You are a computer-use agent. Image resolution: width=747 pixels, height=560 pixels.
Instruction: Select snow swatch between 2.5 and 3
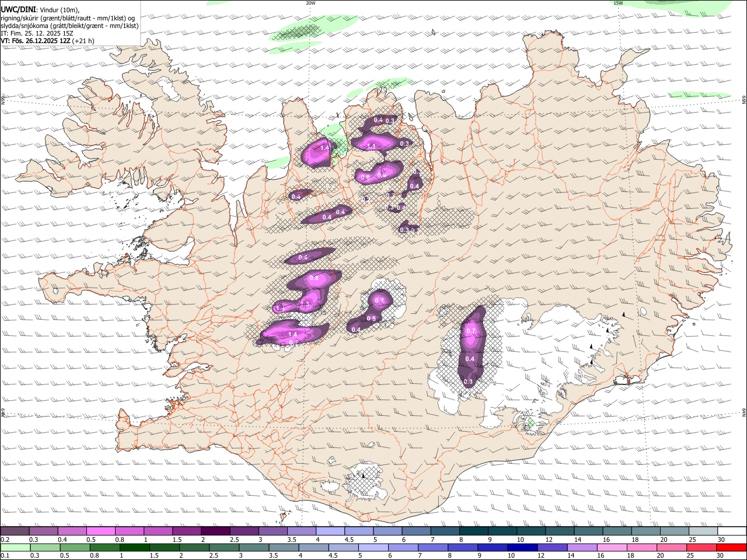pyautogui.click(x=243, y=531)
